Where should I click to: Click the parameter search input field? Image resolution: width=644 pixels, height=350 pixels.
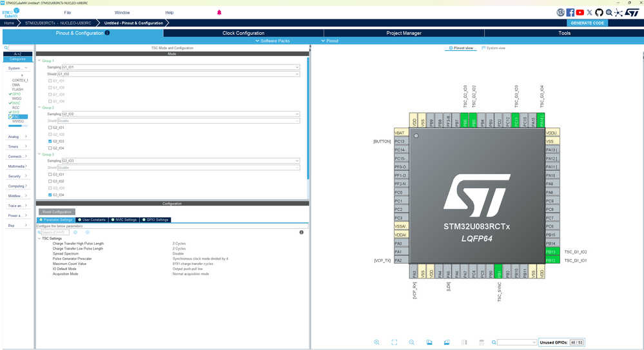coord(55,233)
